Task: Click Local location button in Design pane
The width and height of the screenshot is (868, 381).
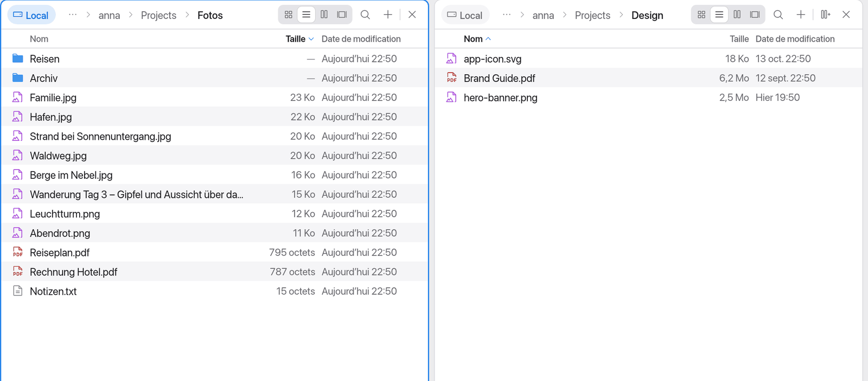Action: pos(465,15)
